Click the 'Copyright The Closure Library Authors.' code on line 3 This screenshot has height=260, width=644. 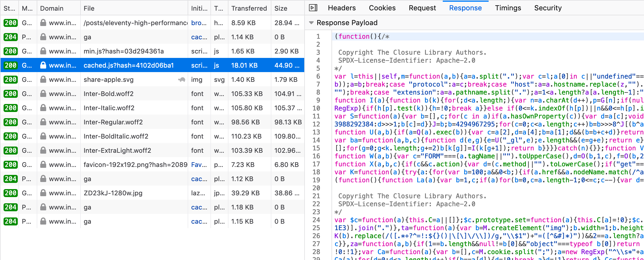(x=412, y=52)
